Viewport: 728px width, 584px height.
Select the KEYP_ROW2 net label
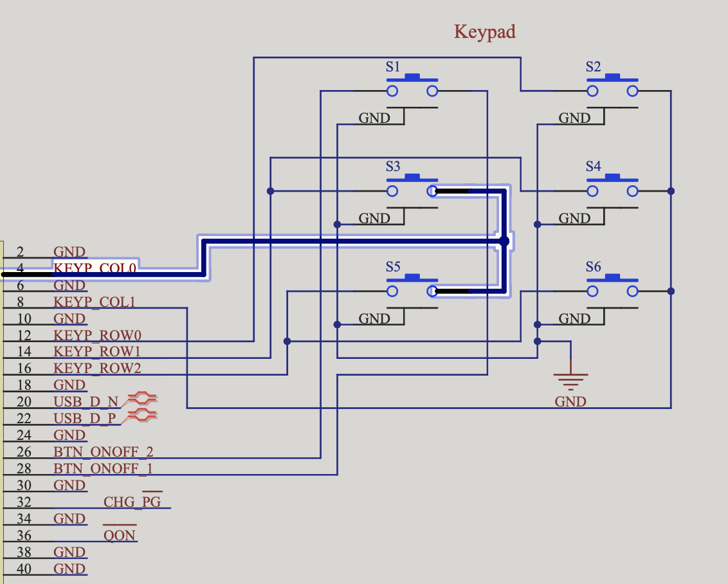pyautogui.click(x=97, y=368)
